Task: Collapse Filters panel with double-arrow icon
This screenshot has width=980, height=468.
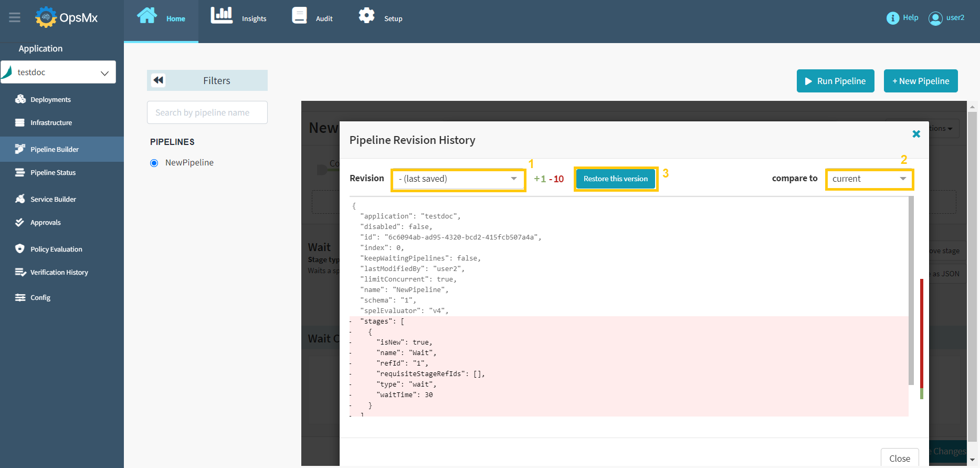Action: tap(158, 80)
